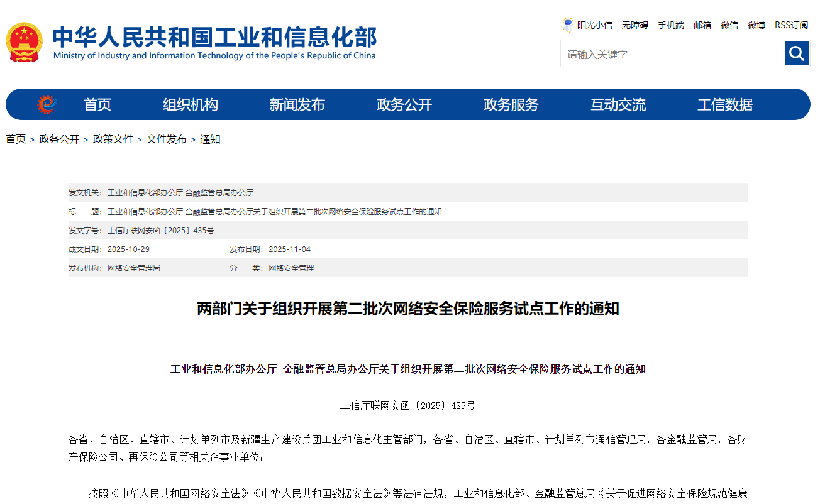Open the 组织机构 menu
This screenshot has width=820, height=504.
[191, 105]
